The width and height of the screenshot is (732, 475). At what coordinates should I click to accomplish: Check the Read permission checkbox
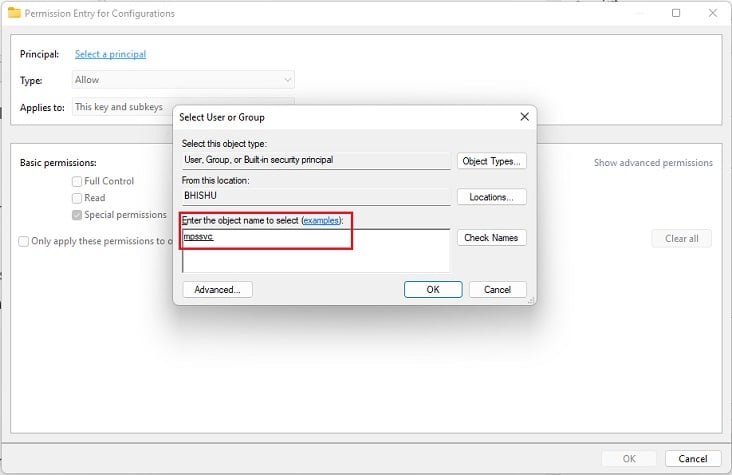[77, 198]
